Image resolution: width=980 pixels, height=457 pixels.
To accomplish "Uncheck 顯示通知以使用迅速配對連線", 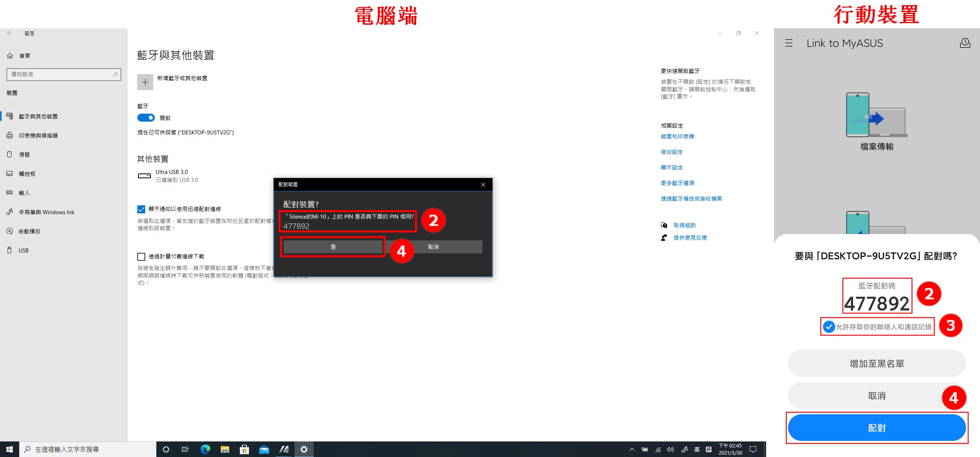I will pos(141,209).
